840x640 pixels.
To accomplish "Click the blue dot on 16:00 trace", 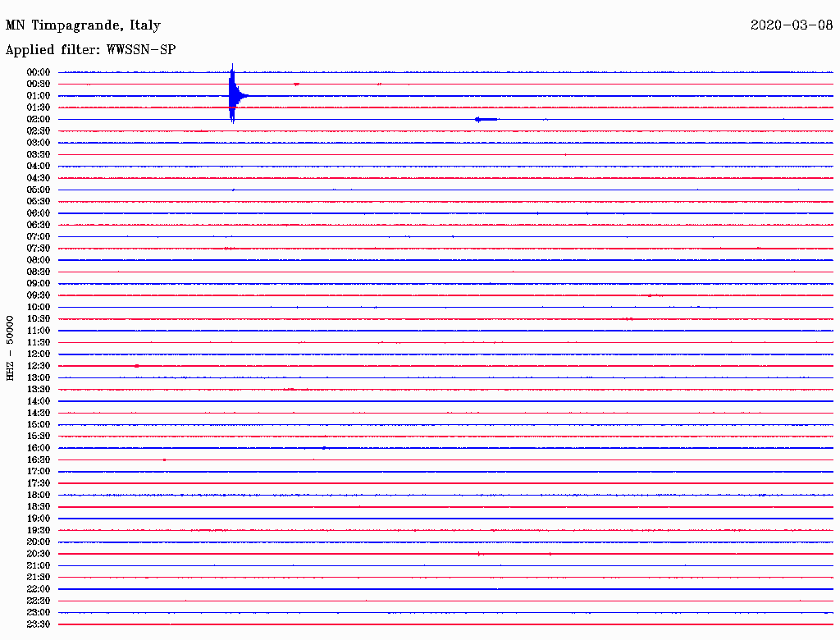I will [x=324, y=447].
